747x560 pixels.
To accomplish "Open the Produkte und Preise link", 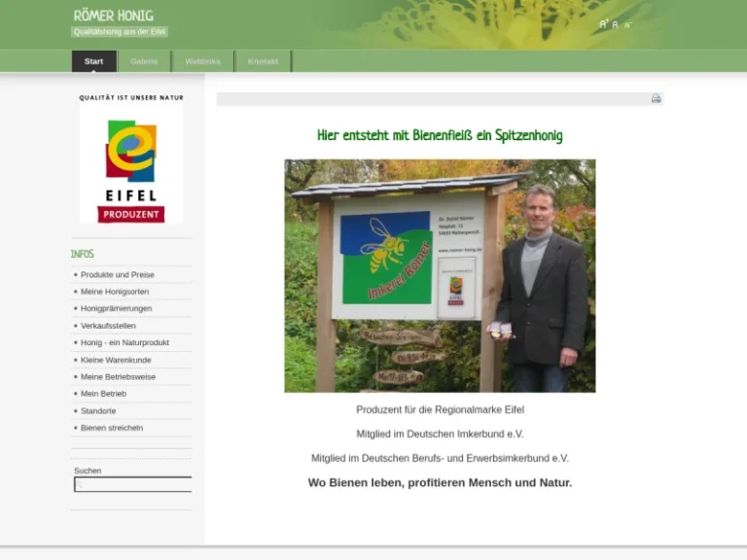I will [x=117, y=275].
